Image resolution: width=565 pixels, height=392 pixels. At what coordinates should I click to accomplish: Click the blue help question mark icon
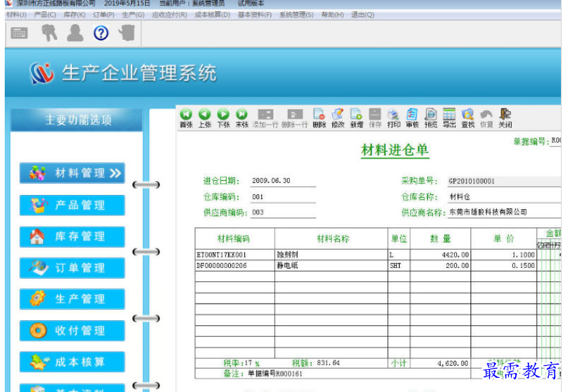point(101,33)
